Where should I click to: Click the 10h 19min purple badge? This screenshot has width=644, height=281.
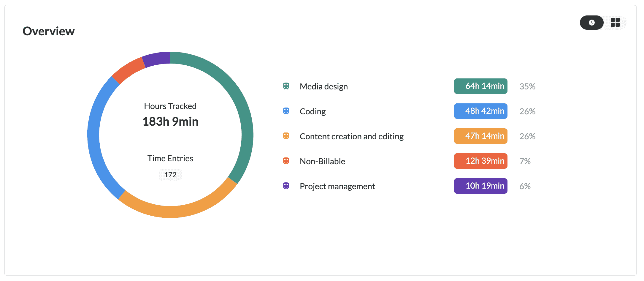[480, 186]
